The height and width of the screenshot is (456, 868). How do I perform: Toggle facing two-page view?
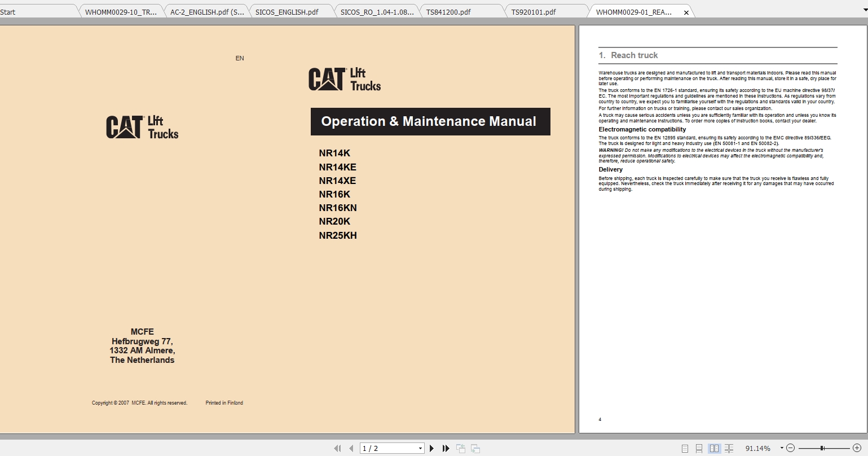(714, 448)
